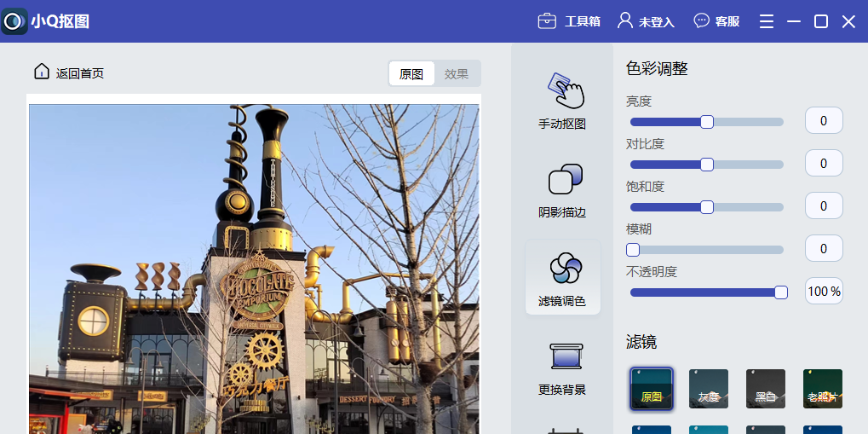Open the 工具箱 toolbox
Image resolution: width=868 pixels, height=434 pixels.
(x=569, y=21)
